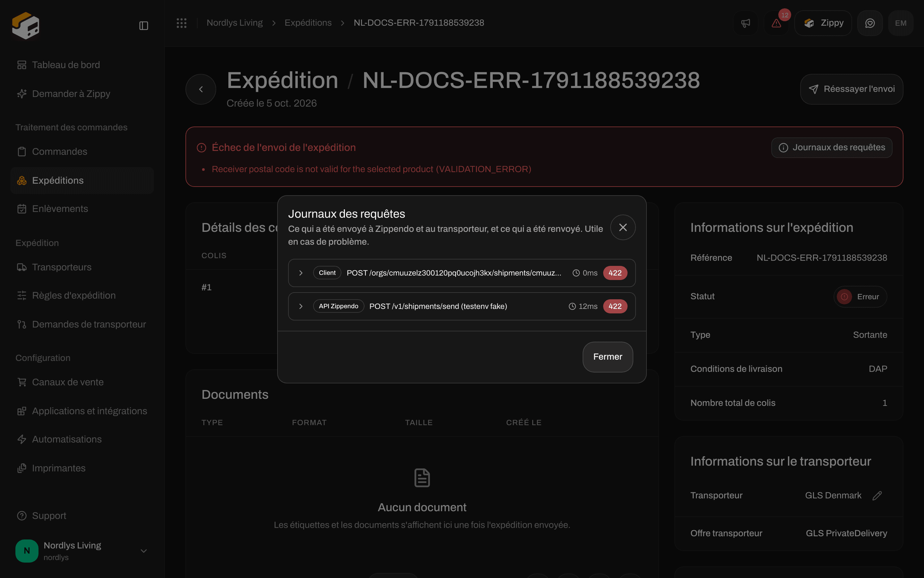Viewport: 924px width, 578px height.
Task: Expand the API Zippendo request row
Action: [x=462, y=306]
